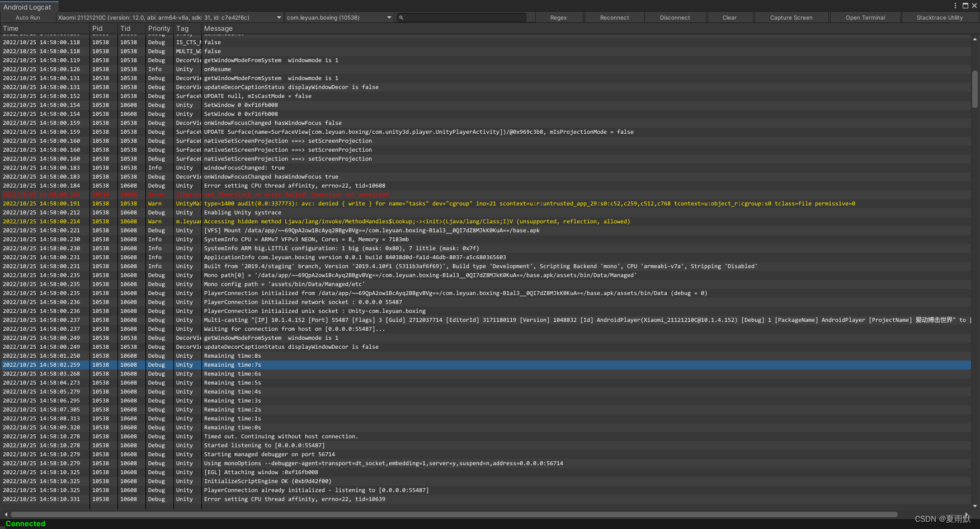The width and height of the screenshot is (980, 529).
Task: Select the 'onResume' Unity info row
Action: click(486, 69)
